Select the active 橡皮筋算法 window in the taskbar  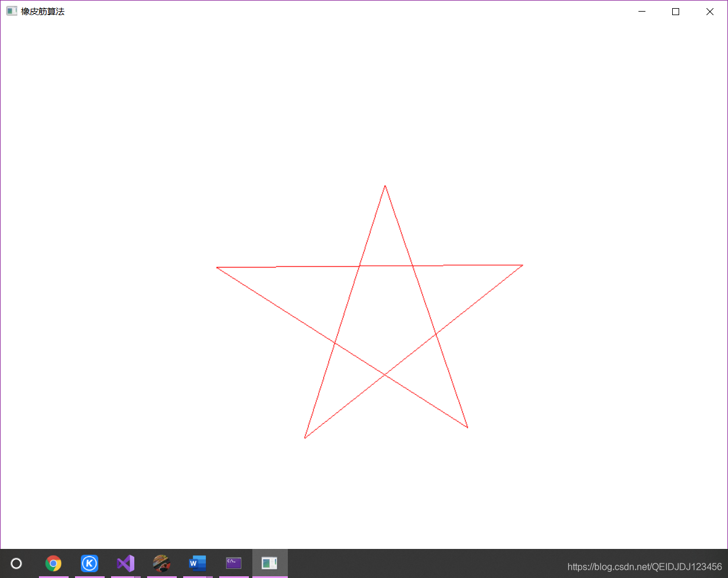(x=270, y=563)
